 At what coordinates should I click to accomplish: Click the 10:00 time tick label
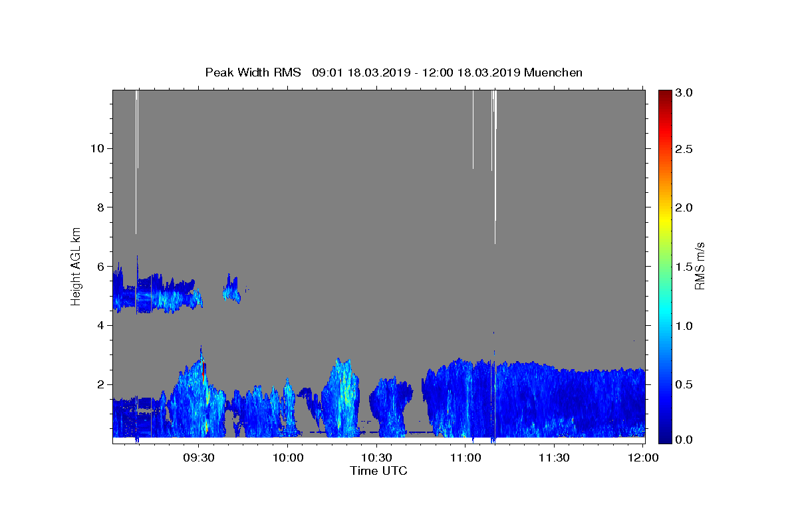pos(288,458)
